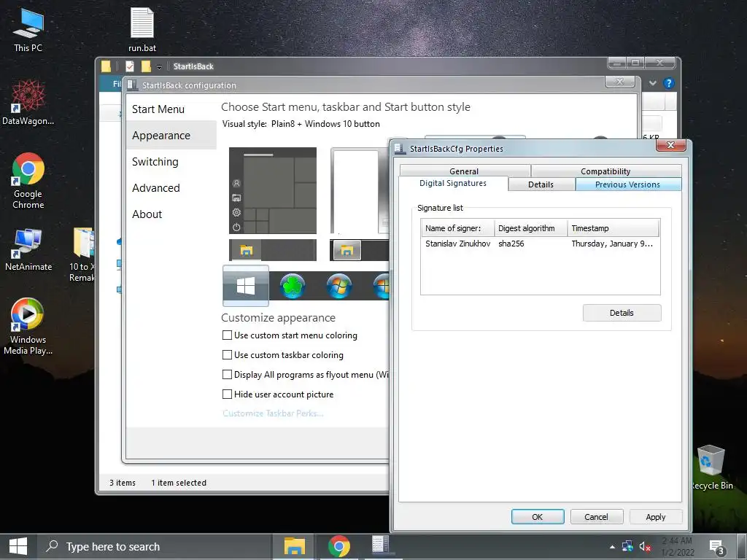Switch to the Details tab
The image size is (747, 560).
point(541,184)
